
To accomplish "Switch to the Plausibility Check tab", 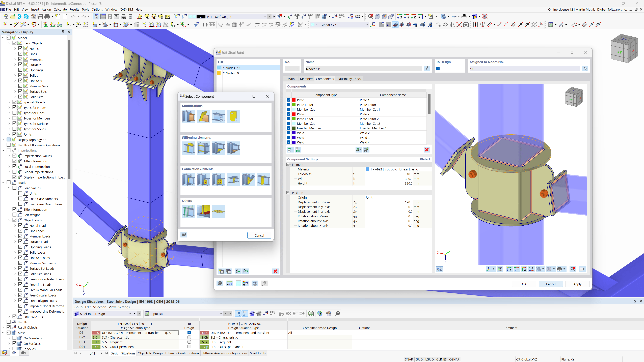I will (349, 79).
